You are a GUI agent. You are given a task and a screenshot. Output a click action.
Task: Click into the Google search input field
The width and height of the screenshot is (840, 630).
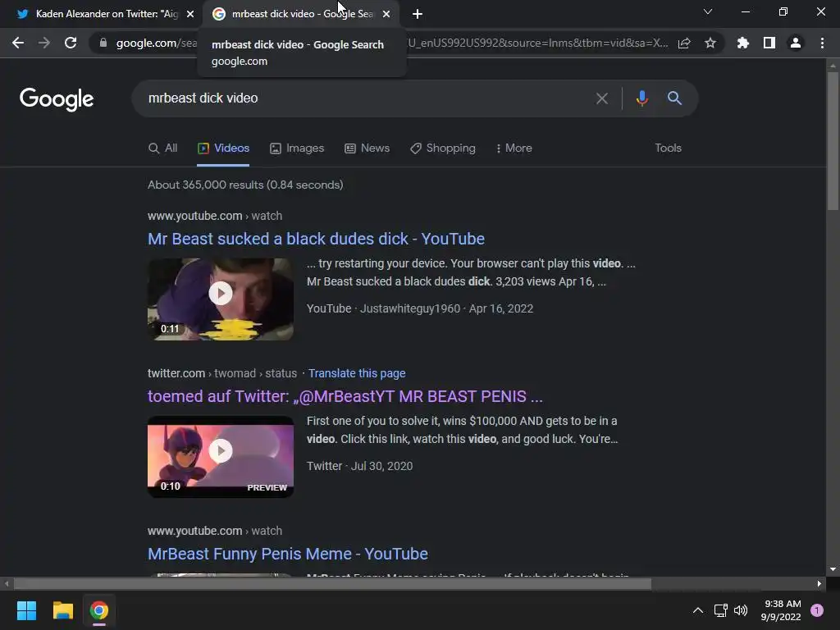[x=364, y=98]
